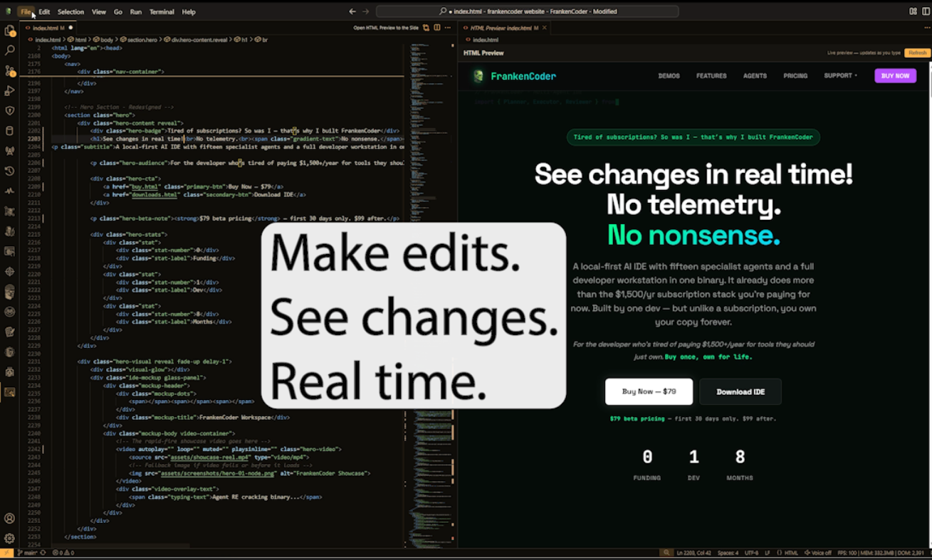932x560 pixels.
Task: Open the editor More Actions ellipsis menu
Action: tap(446, 28)
